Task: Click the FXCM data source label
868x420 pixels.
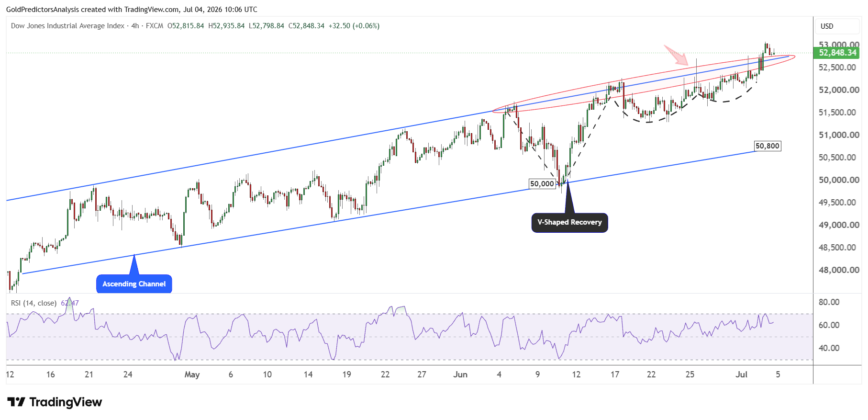Action: 155,26
